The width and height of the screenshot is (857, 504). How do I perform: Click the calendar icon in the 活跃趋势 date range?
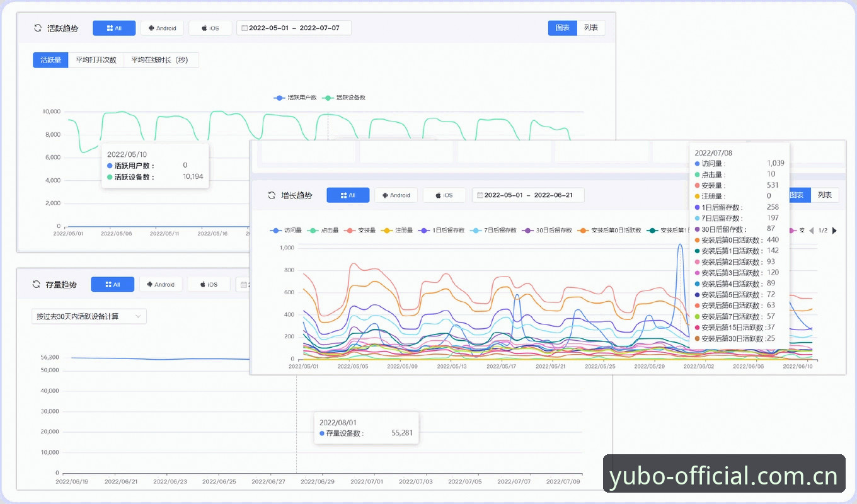244,28
